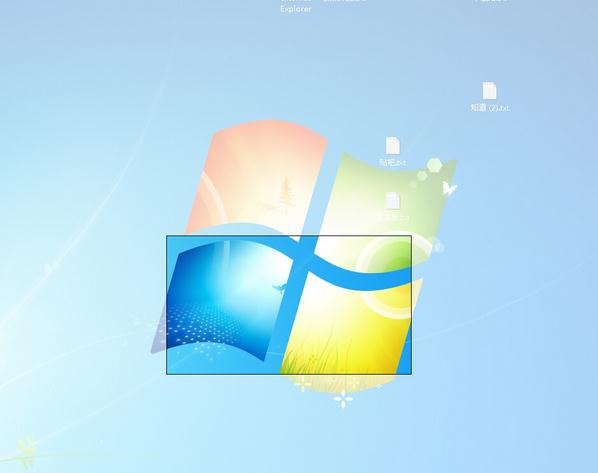Select the text file icon above the hexagons
Viewport: 598px width, 473px height.
coord(392,145)
